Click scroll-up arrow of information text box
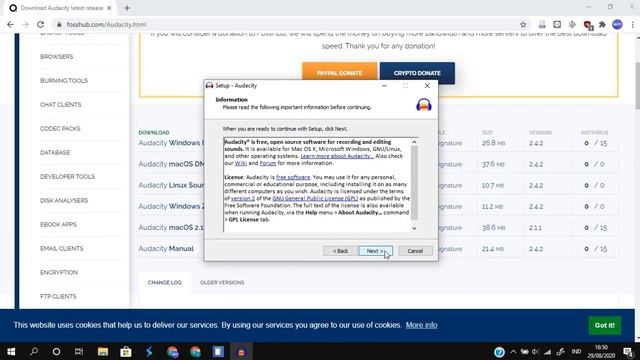640x360 pixels. coord(414,142)
